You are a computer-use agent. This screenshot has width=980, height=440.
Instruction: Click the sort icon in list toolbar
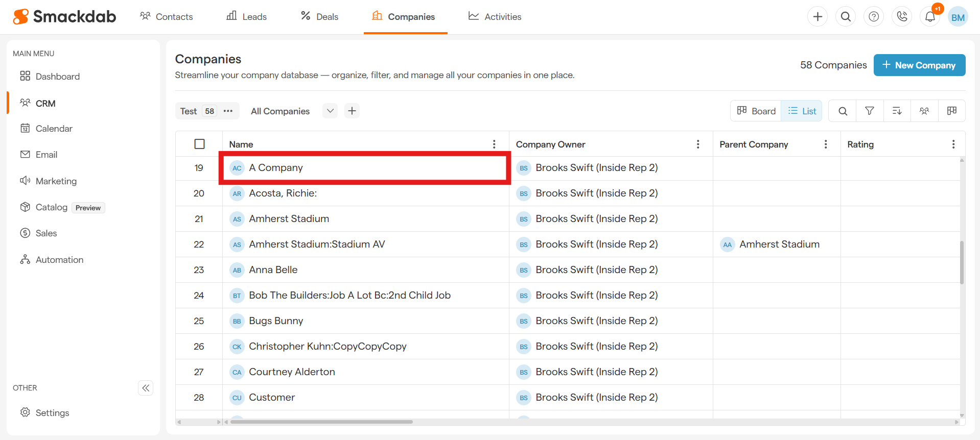[x=897, y=111]
